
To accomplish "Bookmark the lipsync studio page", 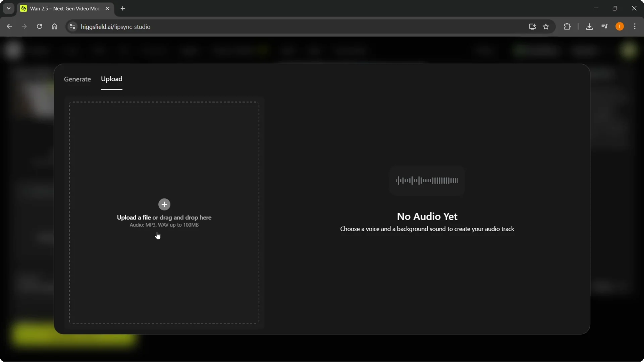I will [x=546, y=26].
